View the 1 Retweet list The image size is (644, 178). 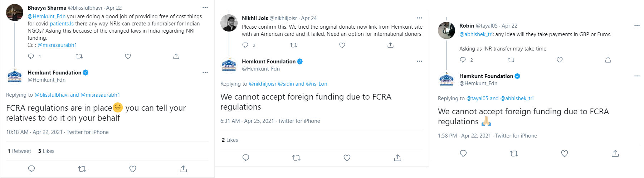tap(19, 151)
